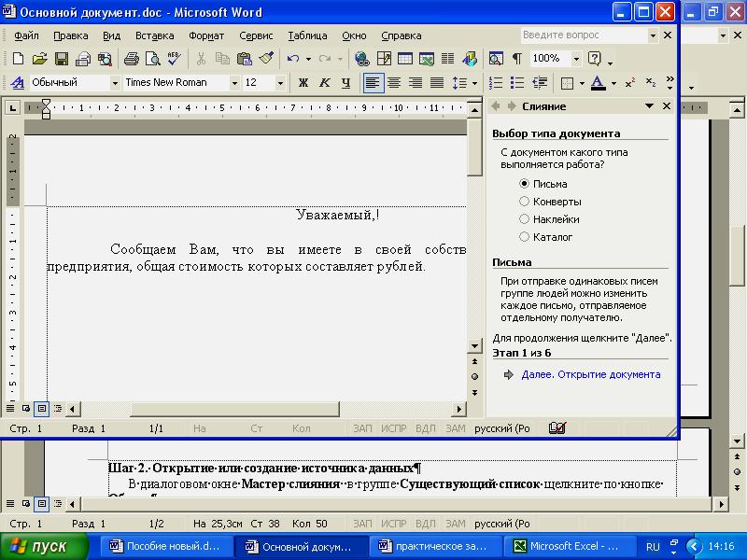
Task: Toggle ИСПР track changes in status bar
Action: tap(393, 428)
